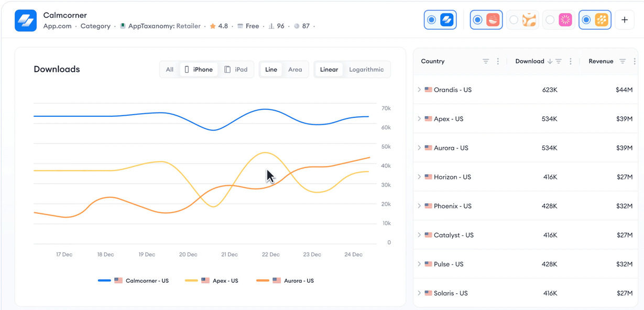644x310 pixels.
Task: Open the Download column three-dot menu
Action: (x=571, y=61)
